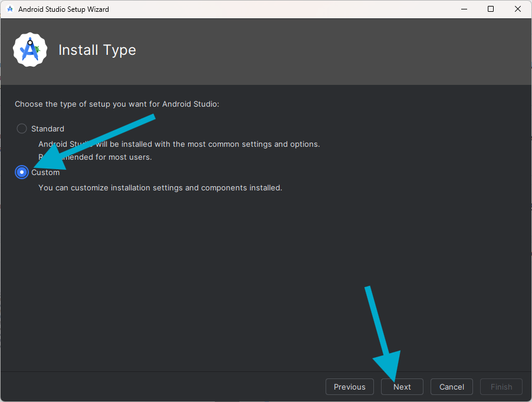Click the 'Choose the type of setup' prompt
Viewport: 532px width, 402px height.
click(x=117, y=104)
